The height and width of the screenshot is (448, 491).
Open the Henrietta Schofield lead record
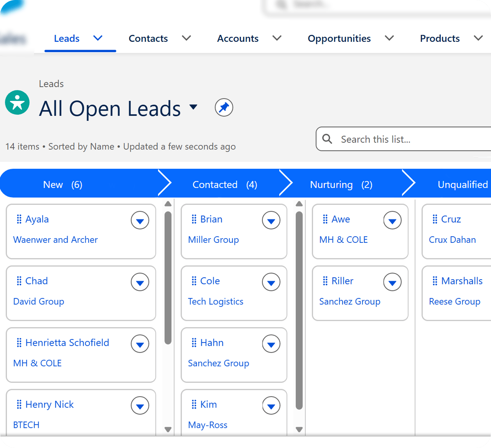(x=67, y=343)
